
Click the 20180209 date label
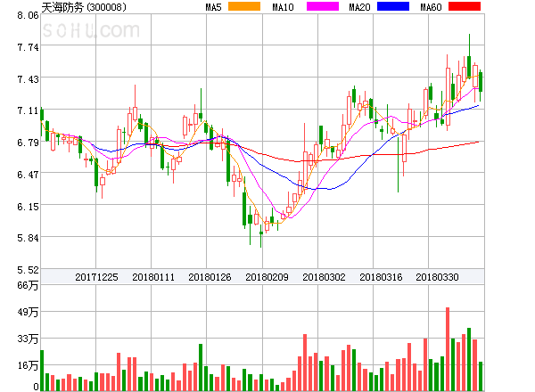[x=267, y=277]
